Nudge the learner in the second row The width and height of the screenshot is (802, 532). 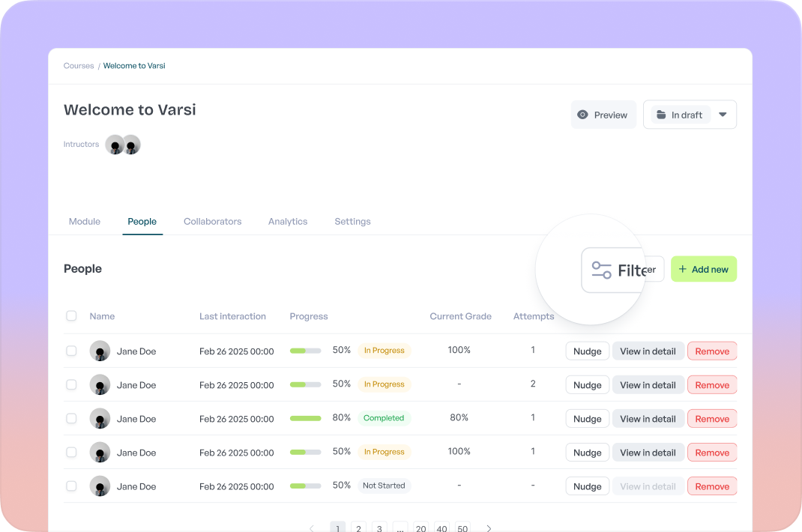tap(587, 385)
